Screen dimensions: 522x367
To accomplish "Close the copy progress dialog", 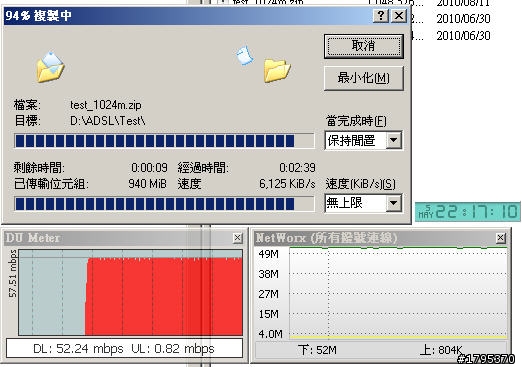I will [x=399, y=16].
